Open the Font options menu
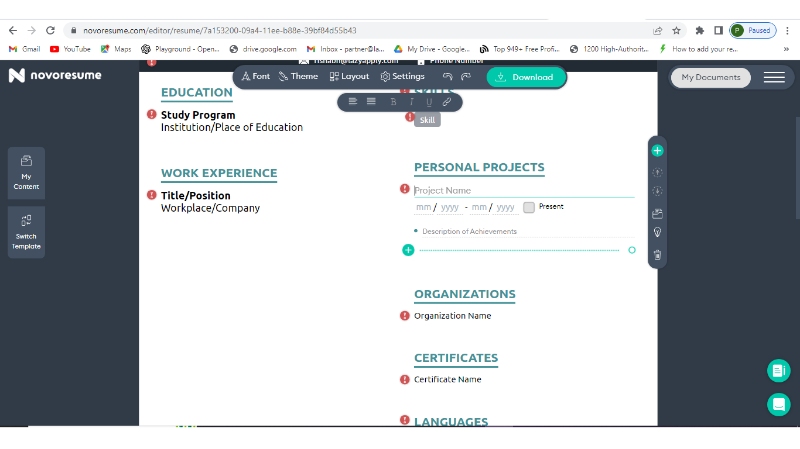Screen dimensions: 800x449 point(256,77)
